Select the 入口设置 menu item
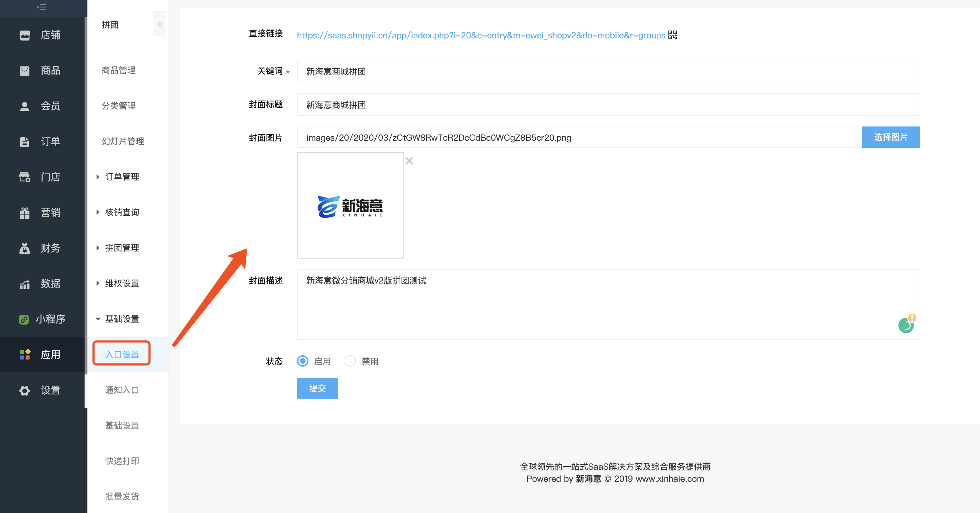 click(x=122, y=355)
